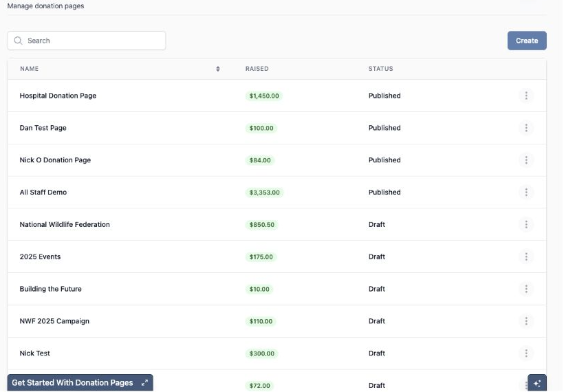Image resolution: width=564 pixels, height=392 pixels.
Task: Open options menu for Dan Test Page
Action: click(526, 128)
